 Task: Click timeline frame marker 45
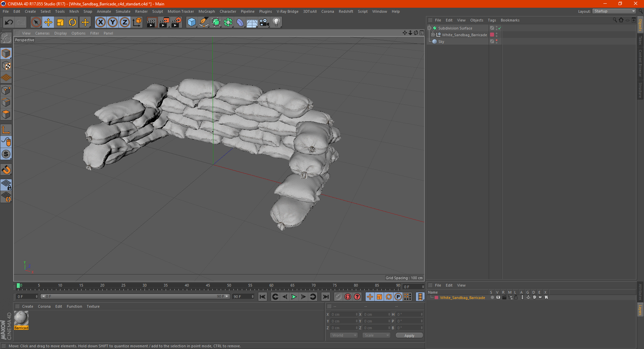coord(208,286)
